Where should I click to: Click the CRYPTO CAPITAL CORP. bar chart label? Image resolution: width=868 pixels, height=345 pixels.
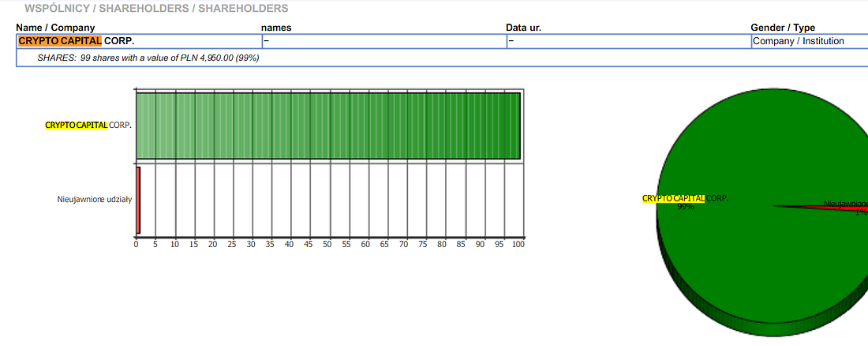pos(88,126)
